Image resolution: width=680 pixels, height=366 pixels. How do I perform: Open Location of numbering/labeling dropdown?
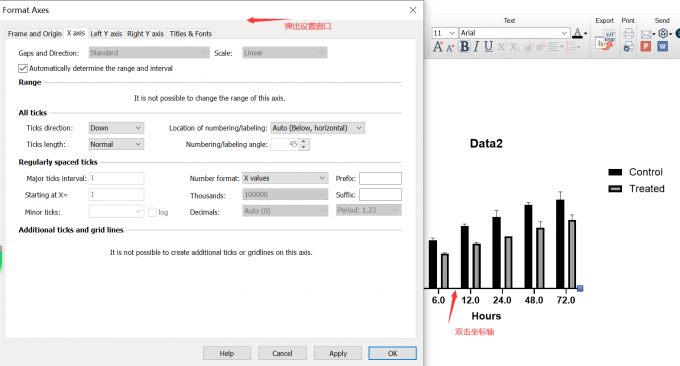click(x=317, y=128)
